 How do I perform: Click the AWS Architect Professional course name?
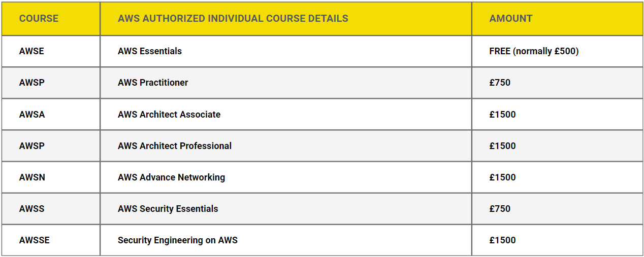(x=175, y=146)
